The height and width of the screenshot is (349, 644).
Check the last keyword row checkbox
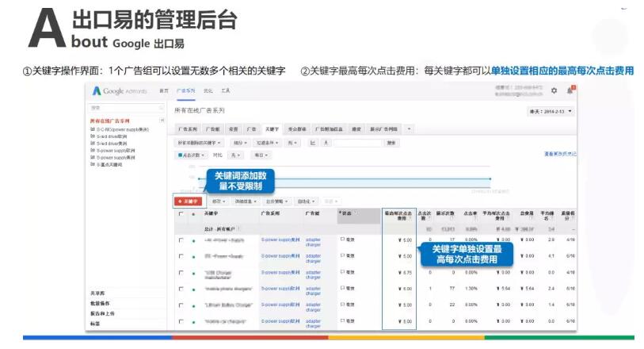(x=181, y=321)
